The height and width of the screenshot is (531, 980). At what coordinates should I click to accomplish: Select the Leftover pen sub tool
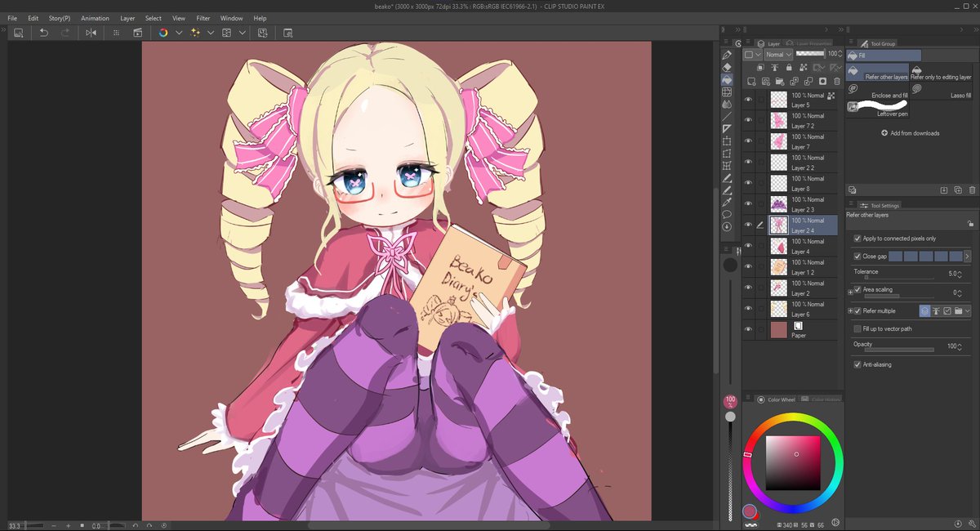click(877, 109)
